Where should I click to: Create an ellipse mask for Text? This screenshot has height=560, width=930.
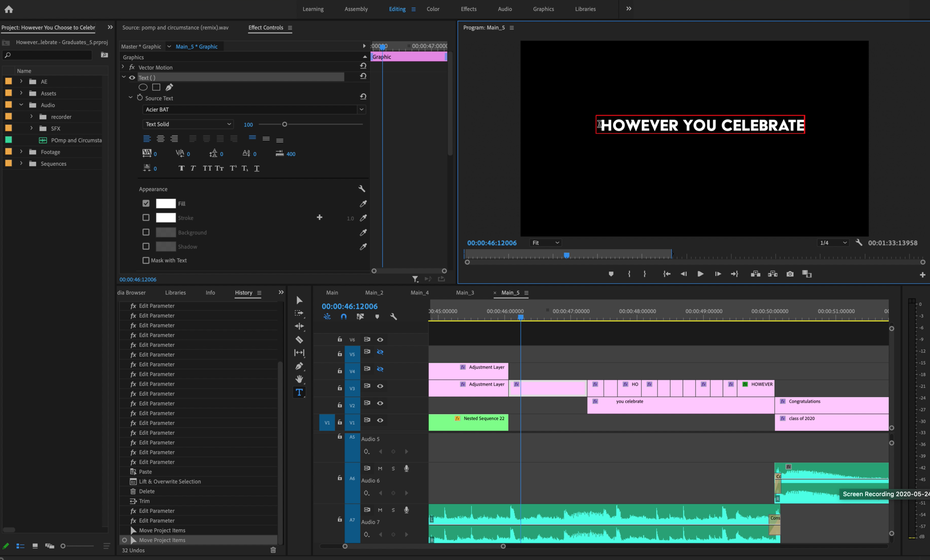(143, 87)
